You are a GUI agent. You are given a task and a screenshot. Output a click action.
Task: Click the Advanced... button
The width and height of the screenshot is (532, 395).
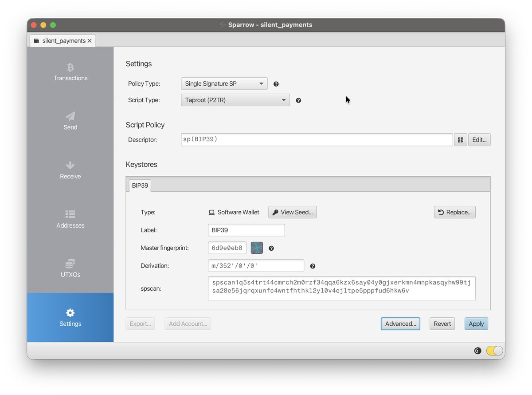[400, 324]
